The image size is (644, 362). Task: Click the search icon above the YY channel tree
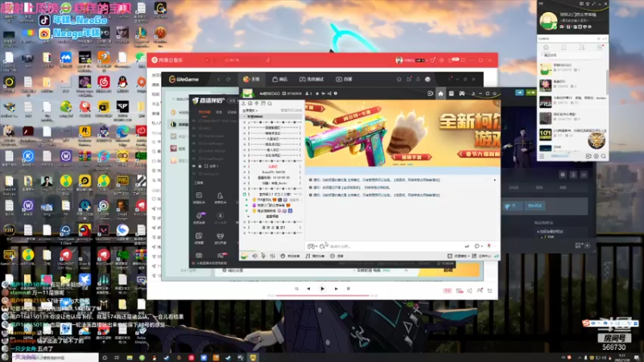pos(270,104)
